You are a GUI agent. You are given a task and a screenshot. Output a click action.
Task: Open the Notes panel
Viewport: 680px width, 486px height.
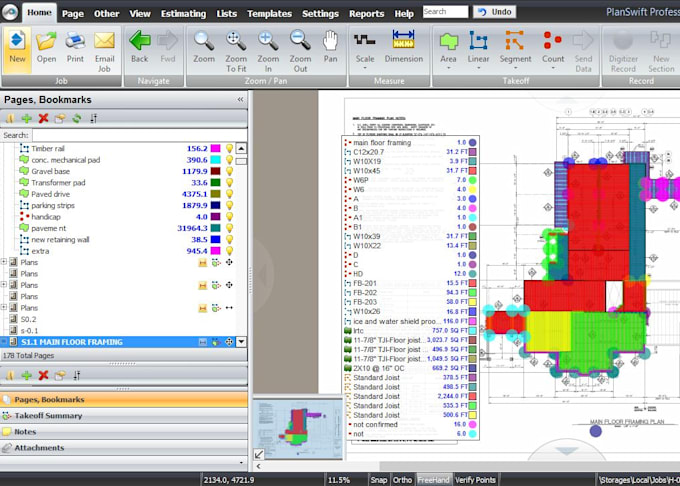[x=124, y=431]
